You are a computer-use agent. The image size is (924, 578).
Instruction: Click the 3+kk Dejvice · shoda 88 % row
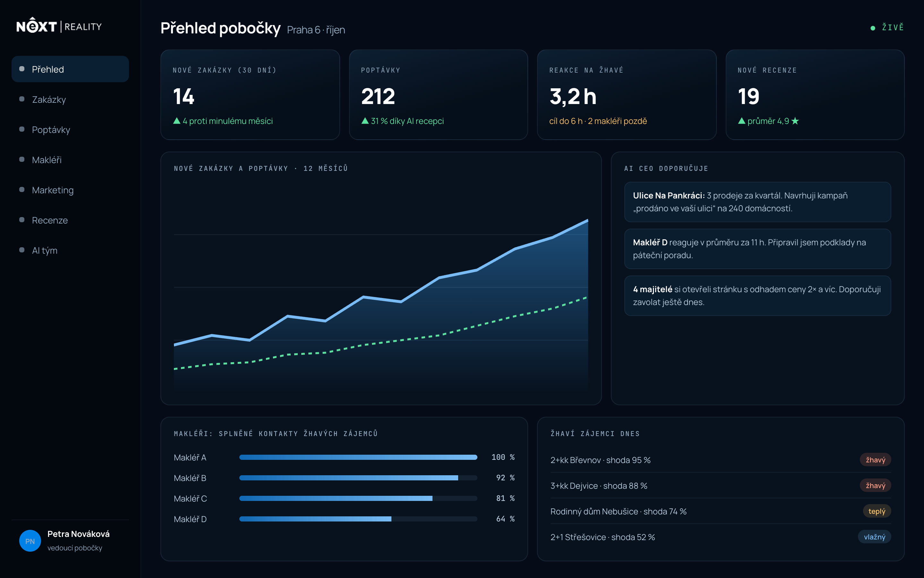point(721,486)
